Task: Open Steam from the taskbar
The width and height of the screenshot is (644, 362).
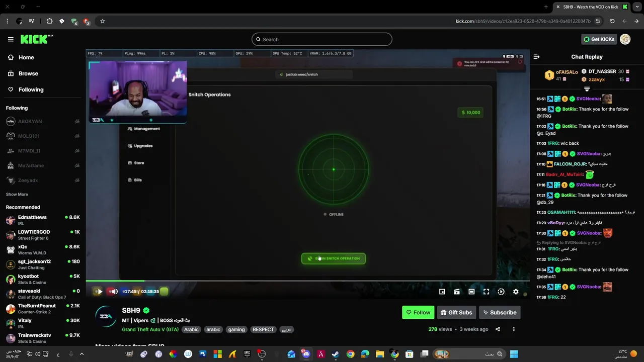Action: pos(335,354)
